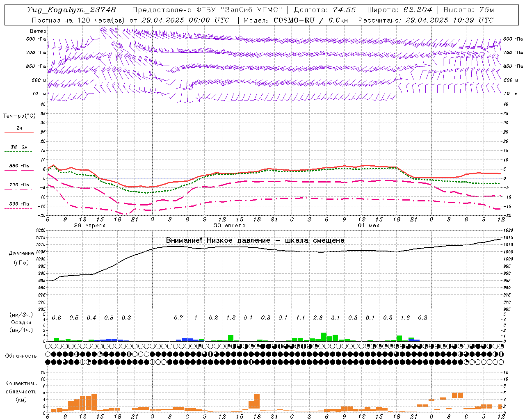This screenshot has height=420, width=525.
Task: Click the 'Конвективн.' convective cloud label
Action: tap(21, 383)
